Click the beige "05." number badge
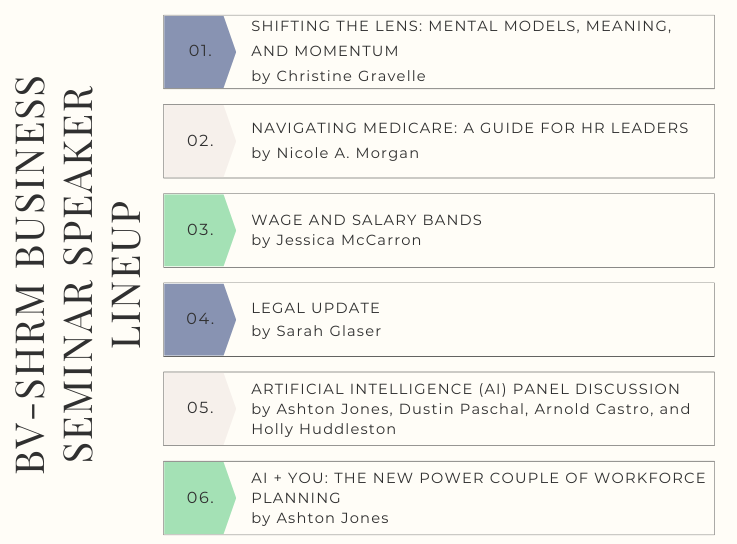The image size is (737, 544). pos(199,408)
